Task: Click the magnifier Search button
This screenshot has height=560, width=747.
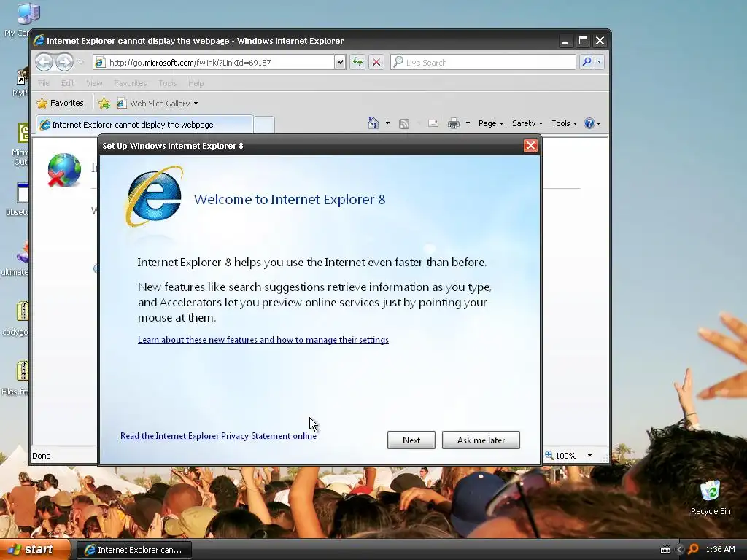Action: [x=587, y=62]
